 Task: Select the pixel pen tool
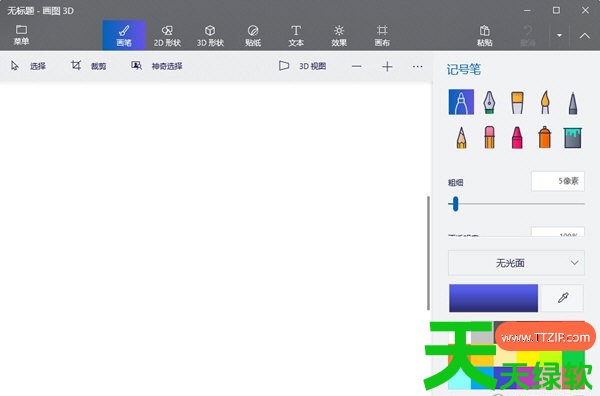pos(572,102)
